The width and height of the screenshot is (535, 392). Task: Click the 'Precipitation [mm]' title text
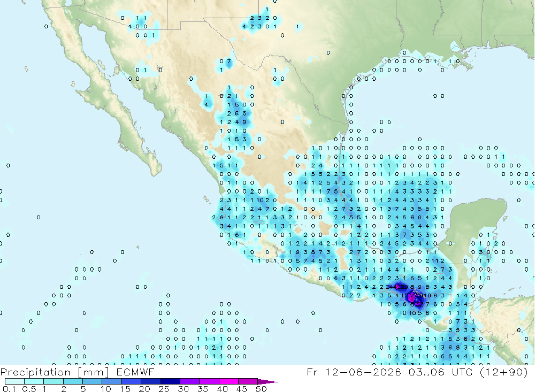pyautogui.click(x=55, y=372)
